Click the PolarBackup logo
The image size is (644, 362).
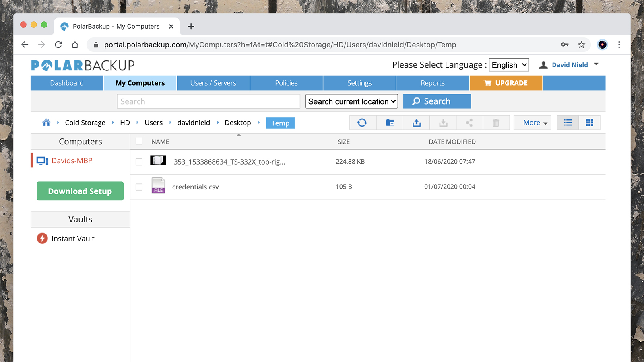point(83,65)
